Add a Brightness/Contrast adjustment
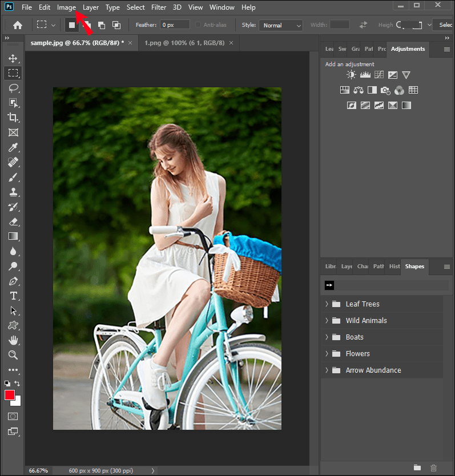The width and height of the screenshot is (455, 476). tap(351, 75)
